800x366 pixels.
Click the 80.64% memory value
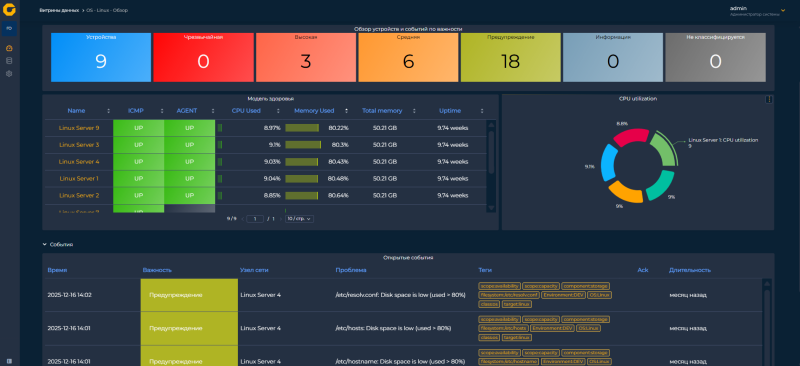(x=338, y=196)
